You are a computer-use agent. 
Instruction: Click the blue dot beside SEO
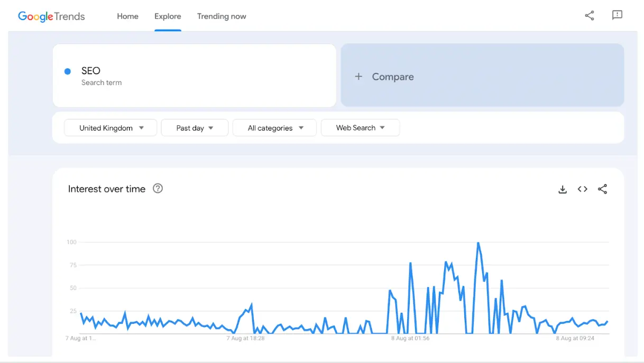click(x=68, y=71)
